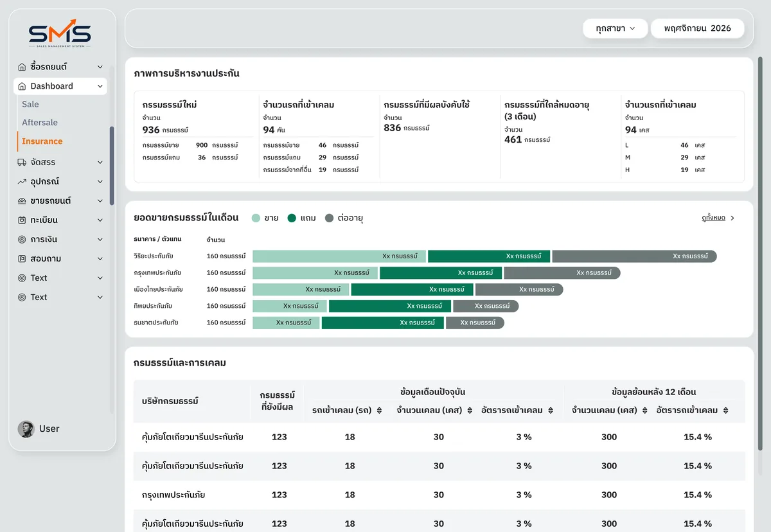
Task: Open the ทุกสาขา branch dropdown
Action: 615,28
